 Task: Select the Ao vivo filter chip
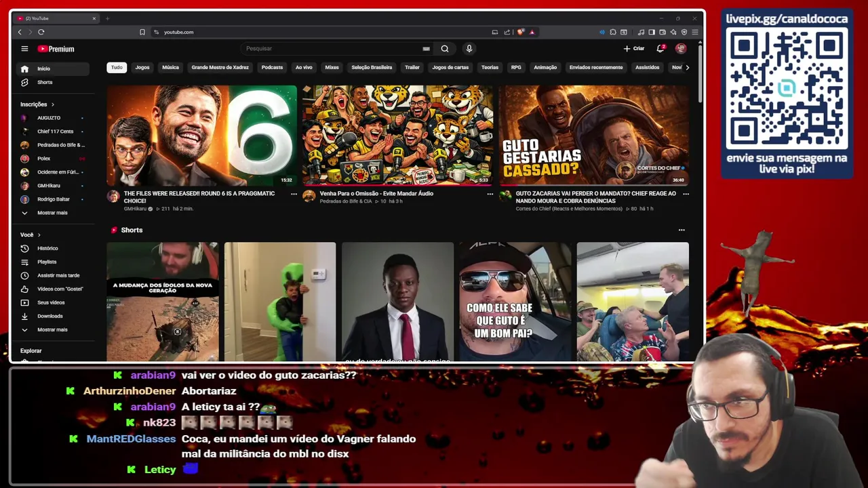tap(304, 67)
